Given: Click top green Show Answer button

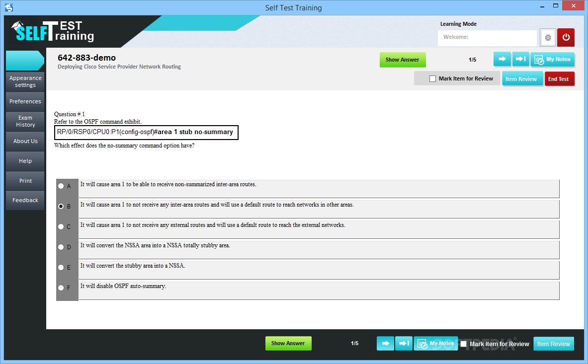Looking at the screenshot, I should 403,60.
